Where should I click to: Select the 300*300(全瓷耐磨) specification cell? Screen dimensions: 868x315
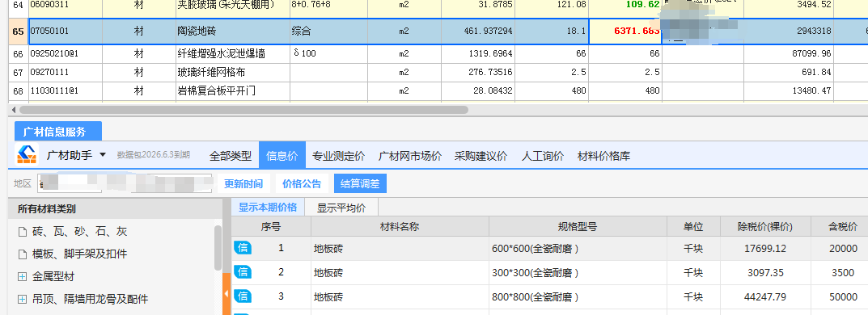pyautogui.click(x=578, y=272)
